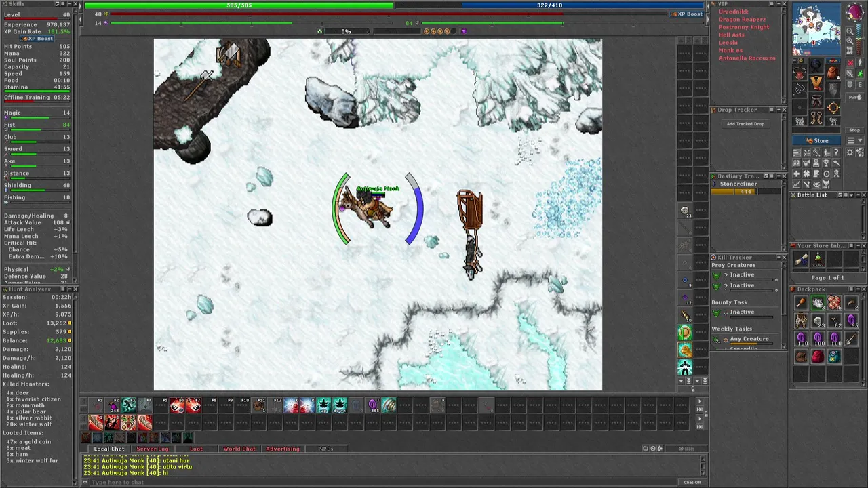Select the offensive fight mode icon

click(850, 62)
